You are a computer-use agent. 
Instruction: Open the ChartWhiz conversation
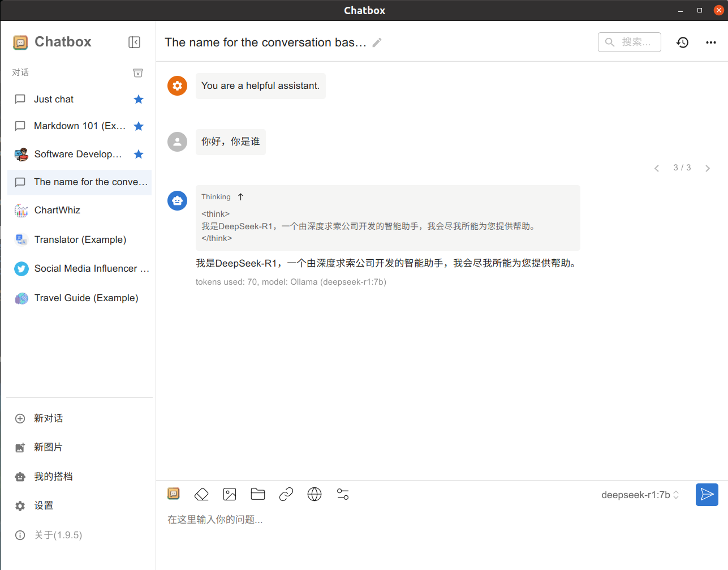click(x=79, y=210)
